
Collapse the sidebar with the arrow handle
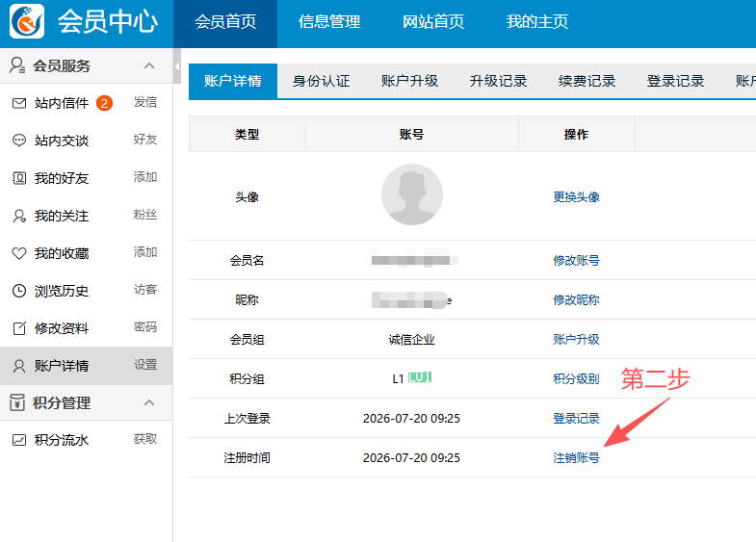pos(177,66)
